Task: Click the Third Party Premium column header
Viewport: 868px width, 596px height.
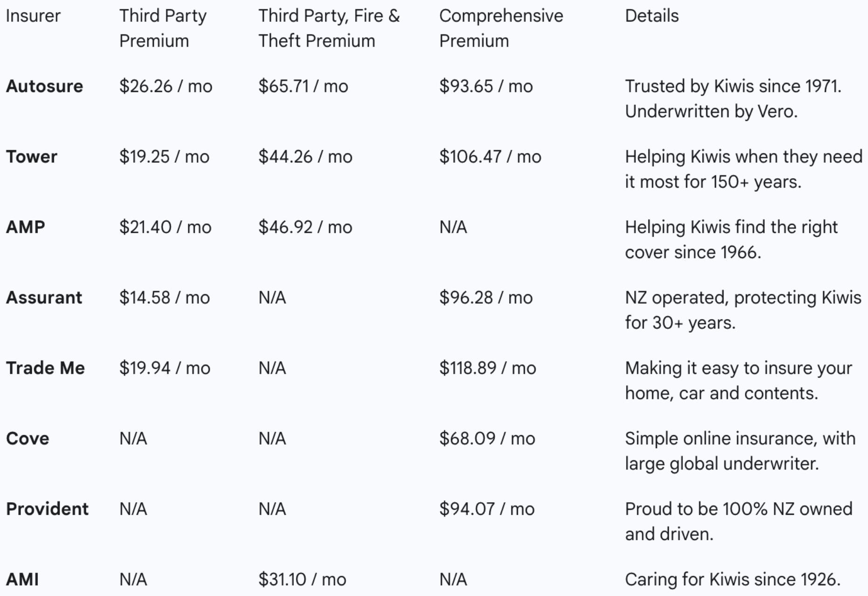Action: tap(163, 28)
